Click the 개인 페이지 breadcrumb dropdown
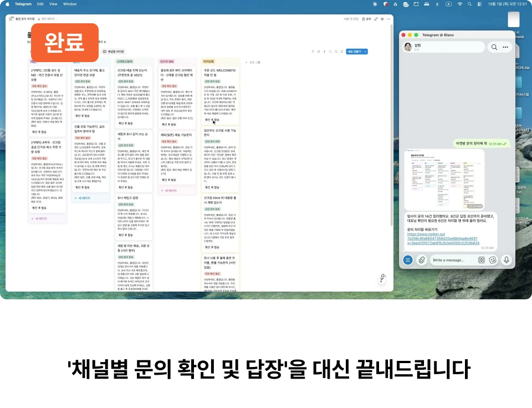The height and width of the screenshot is (408, 532). [x=48, y=19]
